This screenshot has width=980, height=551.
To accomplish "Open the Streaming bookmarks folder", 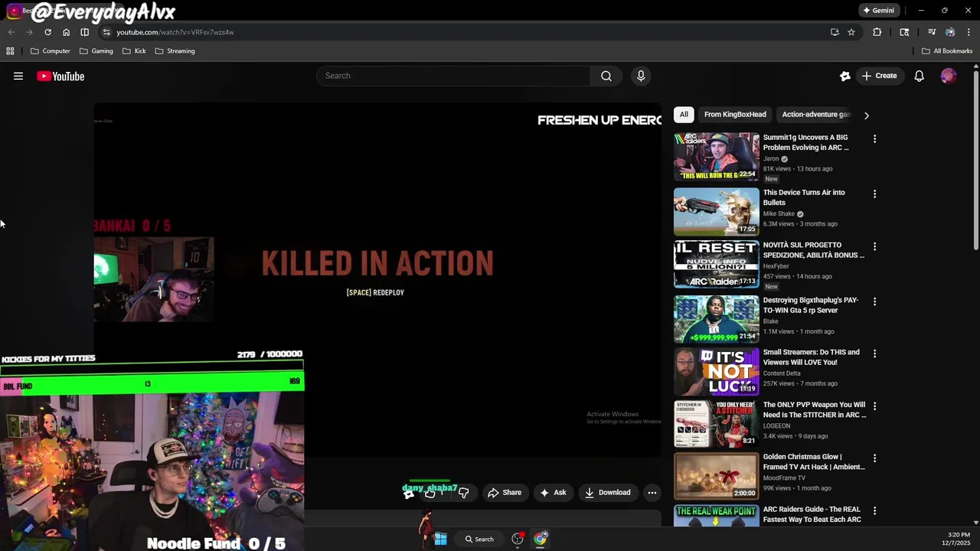I will tap(175, 51).
